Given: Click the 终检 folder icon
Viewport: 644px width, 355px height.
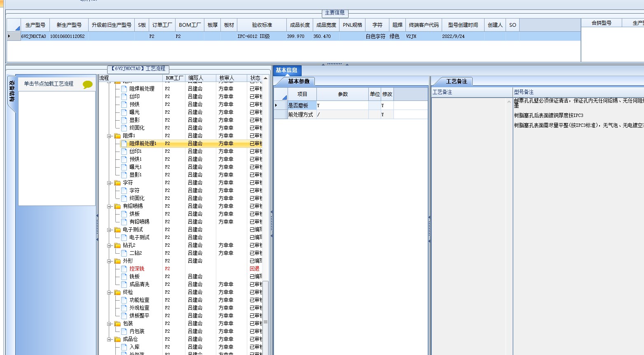Looking at the screenshot, I should click(117, 292).
